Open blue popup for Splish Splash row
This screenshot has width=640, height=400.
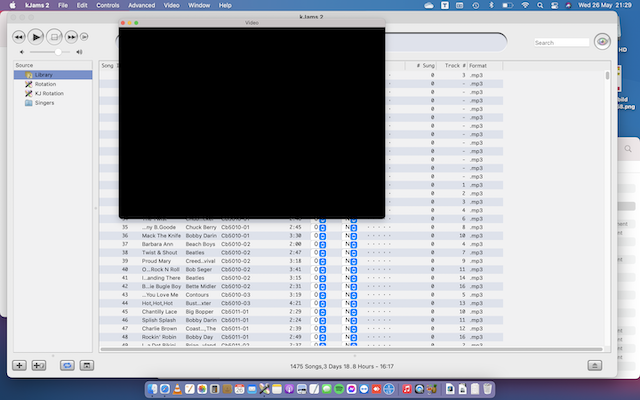coord(322,320)
